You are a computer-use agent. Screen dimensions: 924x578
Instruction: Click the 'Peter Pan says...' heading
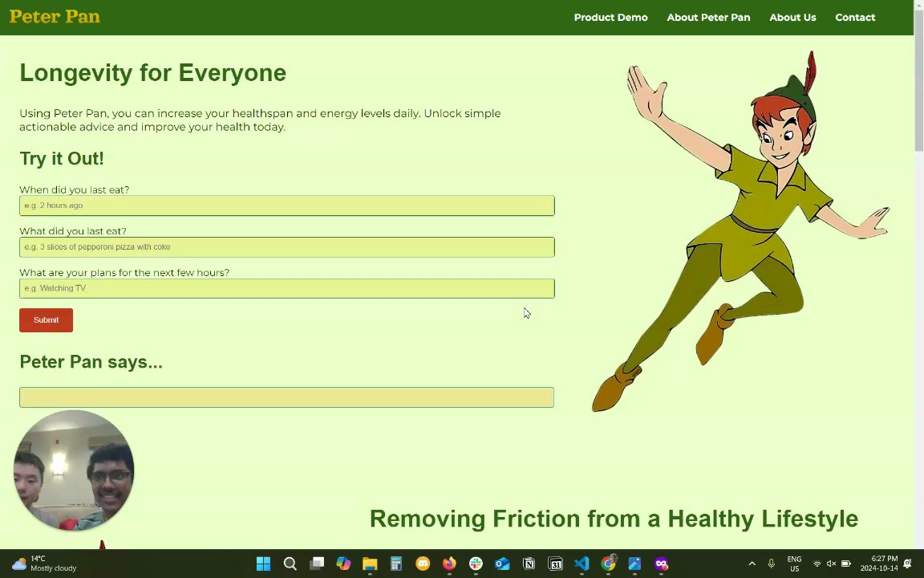91,361
